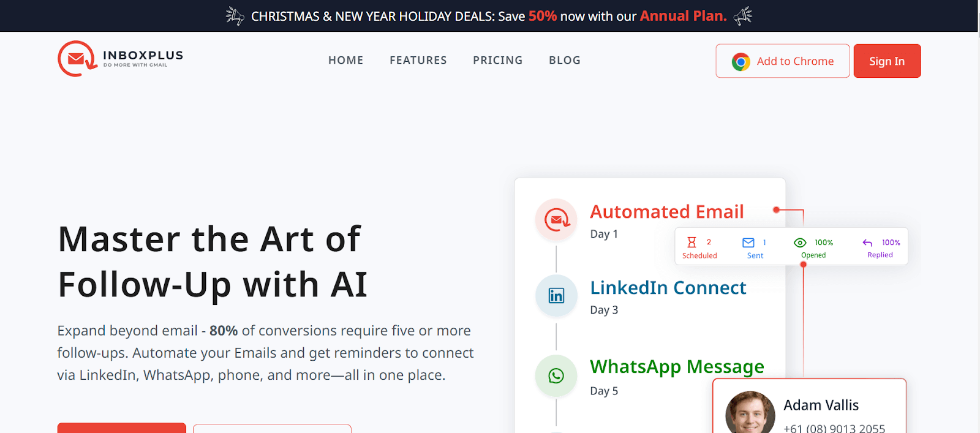
Task: Click the red call-to-action button at bottom
Action: click(121, 429)
